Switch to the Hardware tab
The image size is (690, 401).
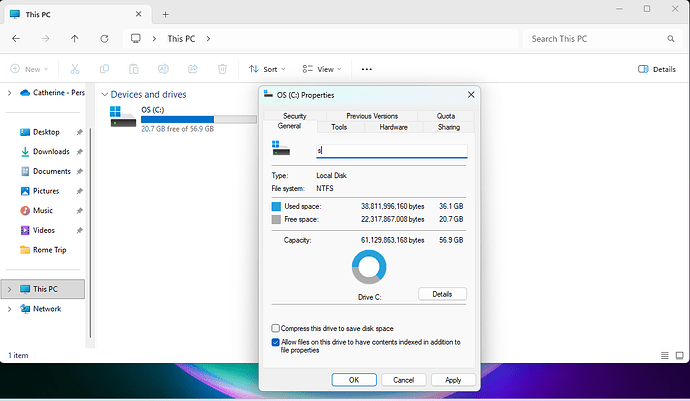393,127
